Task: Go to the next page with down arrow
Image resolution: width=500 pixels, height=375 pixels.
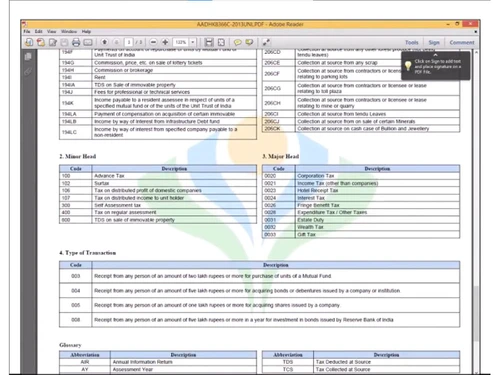Action: tap(117, 42)
